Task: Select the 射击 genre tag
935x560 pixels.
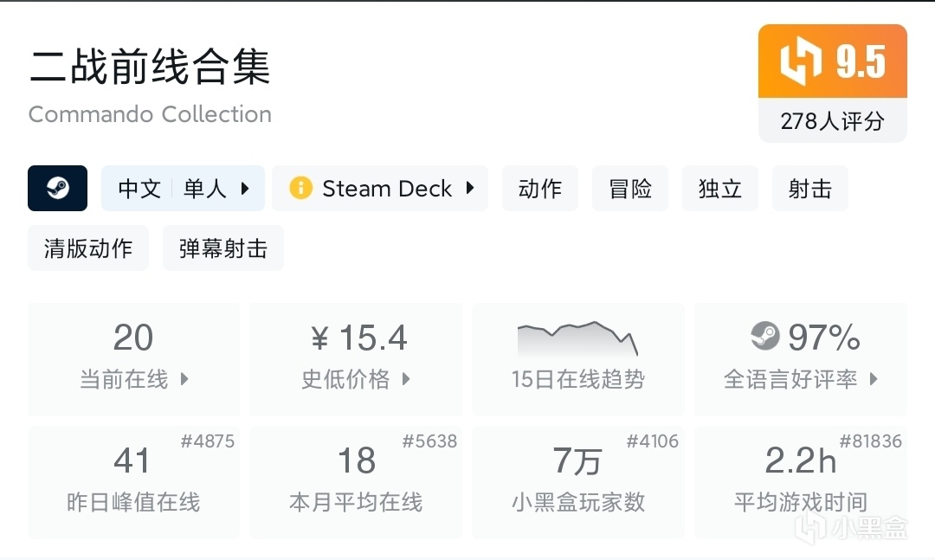Action: point(810,189)
